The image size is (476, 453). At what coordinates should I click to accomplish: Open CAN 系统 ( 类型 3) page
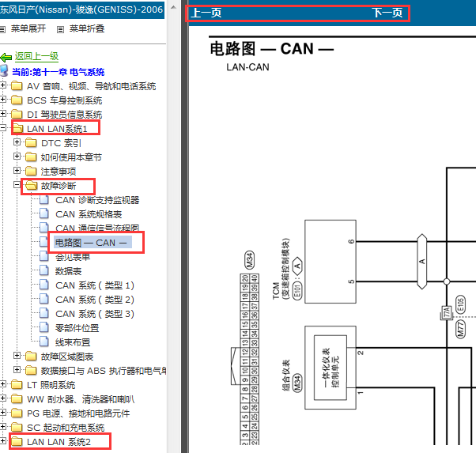coord(95,314)
